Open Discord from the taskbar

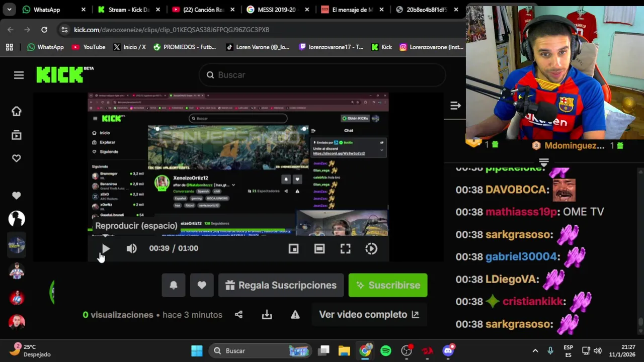[448, 351]
